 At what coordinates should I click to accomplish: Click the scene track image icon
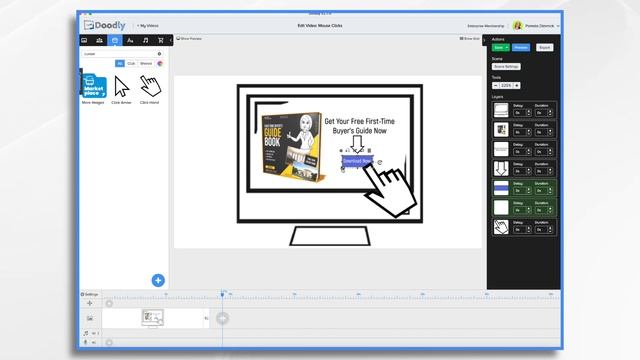coord(90,318)
